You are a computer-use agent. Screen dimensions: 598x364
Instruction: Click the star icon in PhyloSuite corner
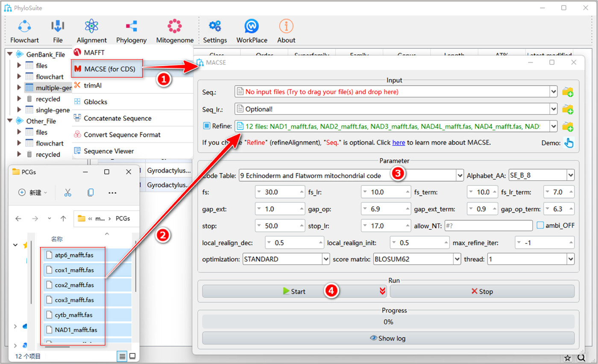pos(568,358)
